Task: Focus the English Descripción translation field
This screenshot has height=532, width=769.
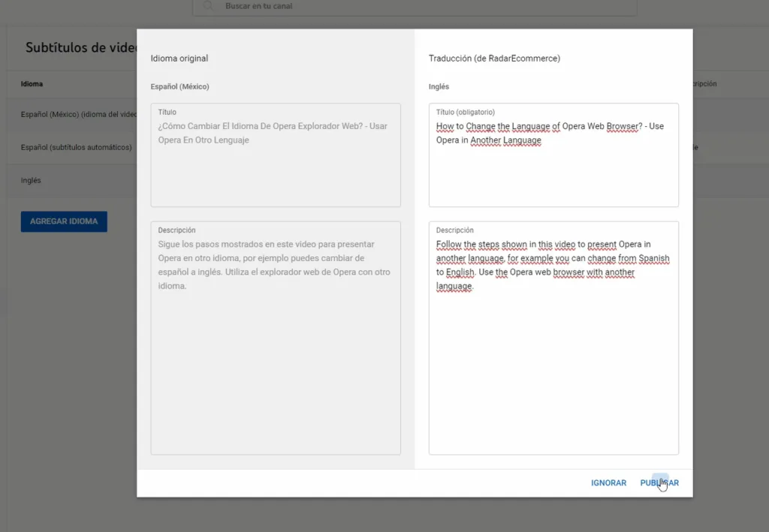Action: coord(553,338)
